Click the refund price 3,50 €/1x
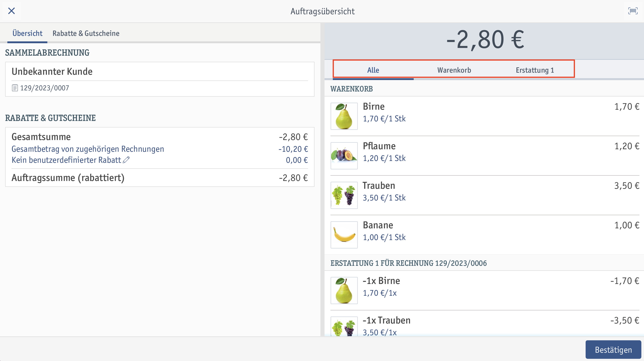Image resolution: width=644 pixels, height=361 pixels. (379, 332)
